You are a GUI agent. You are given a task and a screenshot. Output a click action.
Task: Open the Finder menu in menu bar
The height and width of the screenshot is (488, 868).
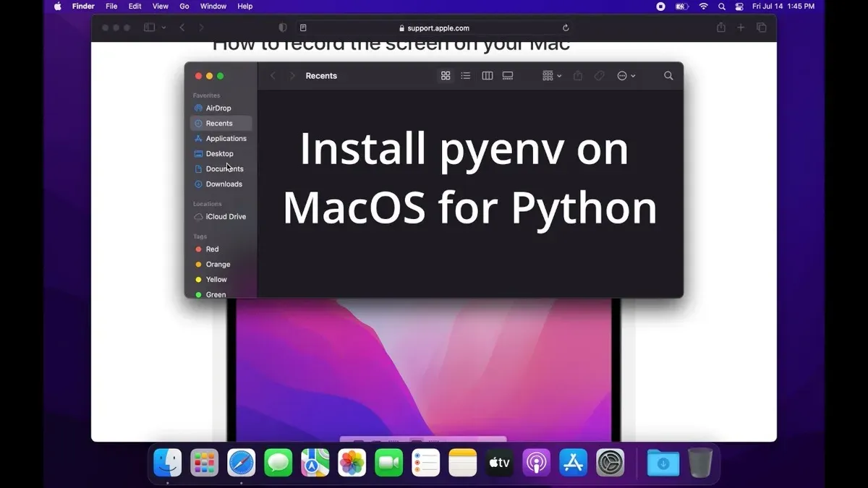coord(83,7)
